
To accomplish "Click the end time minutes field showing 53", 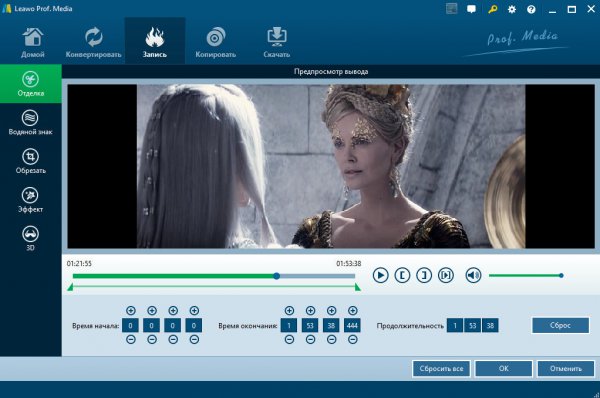I will pos(310,325).
